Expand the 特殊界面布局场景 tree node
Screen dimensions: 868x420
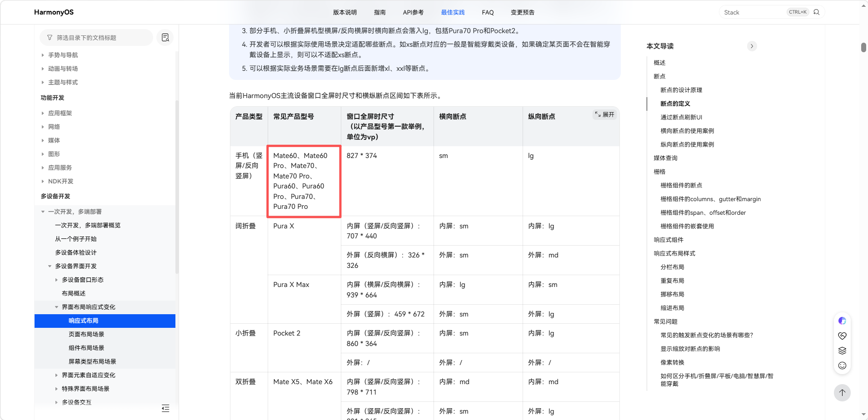(56, 389)
